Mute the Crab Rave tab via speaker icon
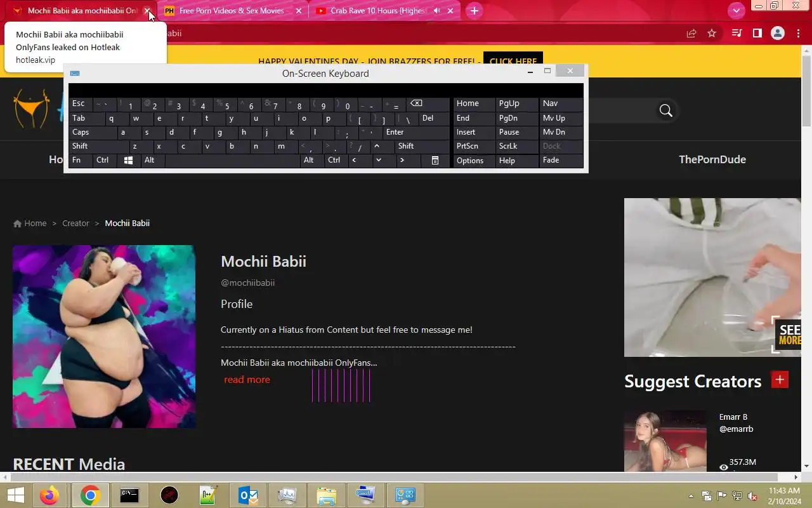This screenshot has width=812, height=508. [436, 11]
